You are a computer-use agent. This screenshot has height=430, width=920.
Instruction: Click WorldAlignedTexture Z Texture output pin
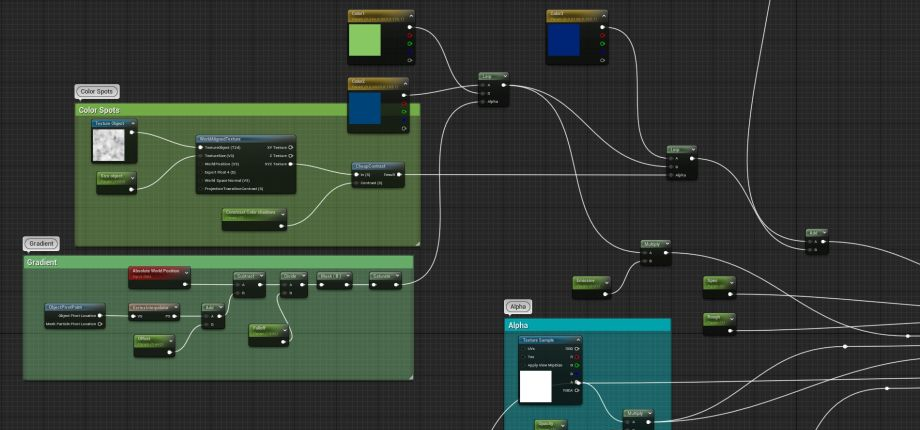[290, 155]
